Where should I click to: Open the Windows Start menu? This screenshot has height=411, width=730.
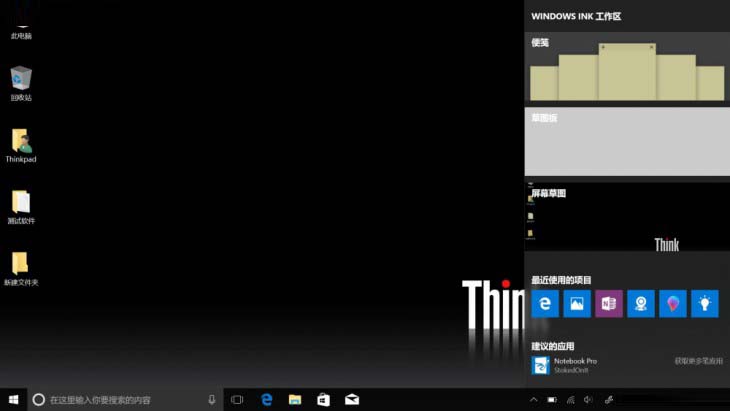tap(14, 399)
